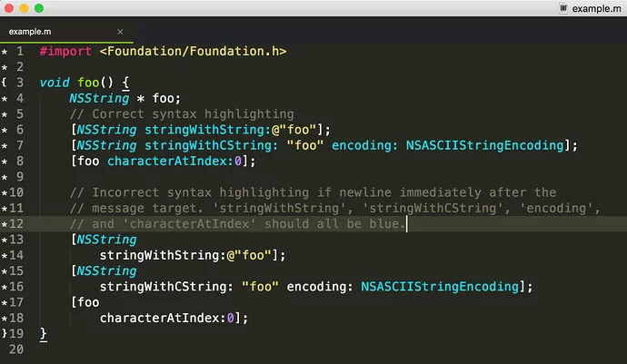Click line number 9 in the gutter
This screenshot has width=627, height=364.
tap(20, 177)
